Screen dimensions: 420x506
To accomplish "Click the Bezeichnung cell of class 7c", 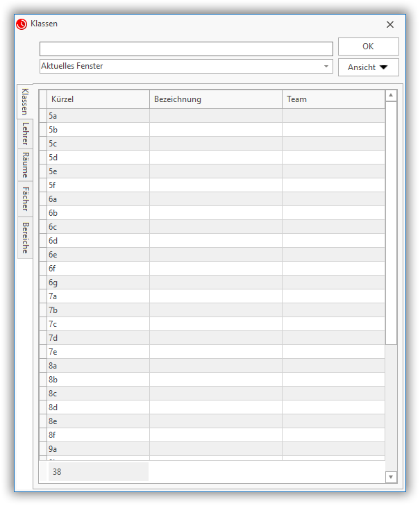I will pyautogui.click(x=215, y=324).
